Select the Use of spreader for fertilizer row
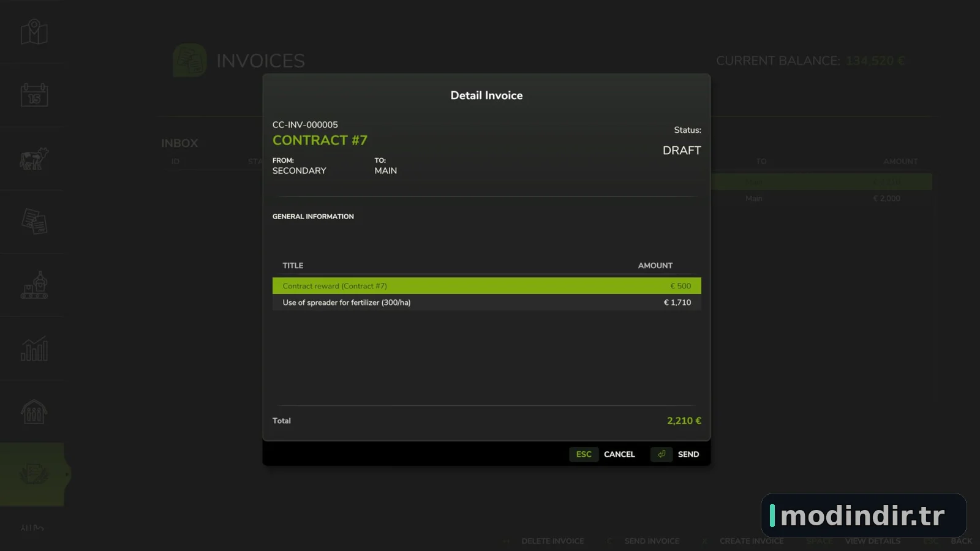The width and height of the screenshot is (980, 551). pos(487,302)
